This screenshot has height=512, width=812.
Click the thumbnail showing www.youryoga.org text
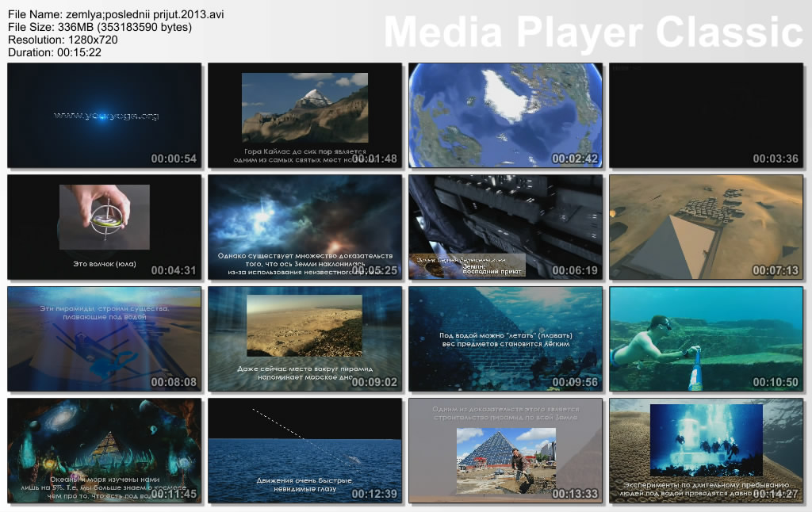click(x=105, y=116)
